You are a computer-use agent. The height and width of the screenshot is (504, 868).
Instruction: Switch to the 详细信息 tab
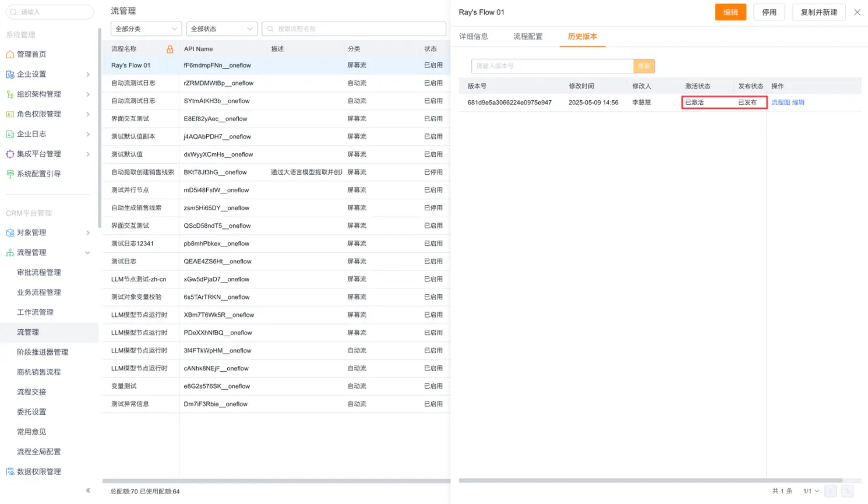tap(473, 36)
